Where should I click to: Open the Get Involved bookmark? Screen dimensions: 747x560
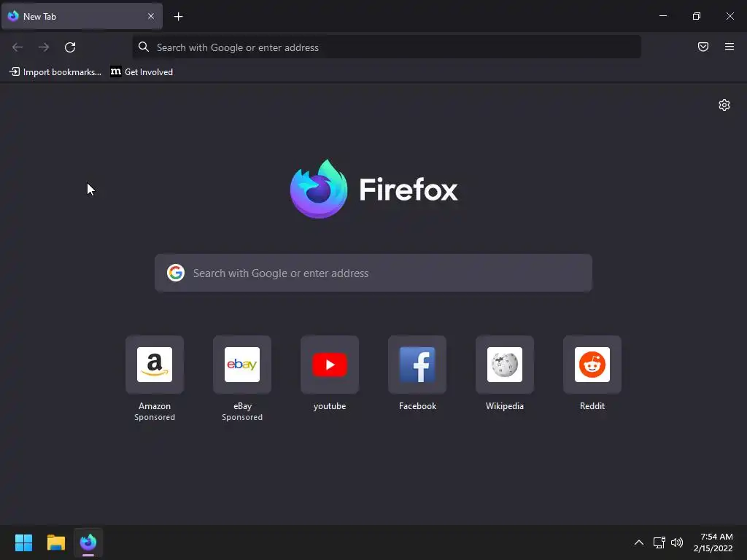(x=142, y=72)
